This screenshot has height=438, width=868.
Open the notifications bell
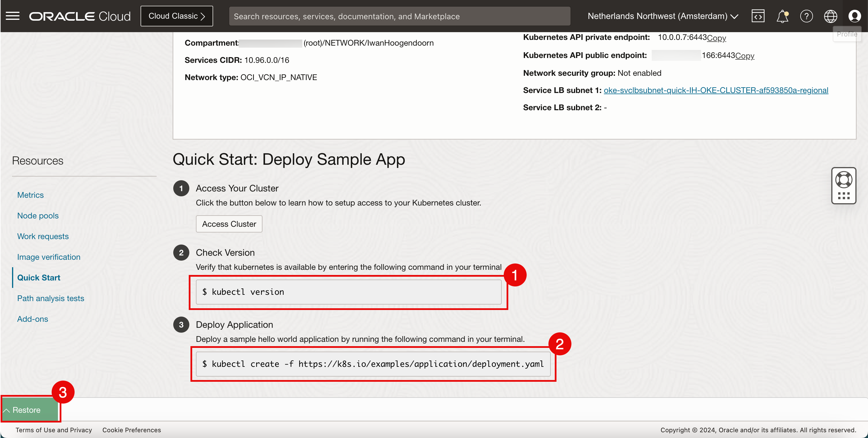pyautogui.click(x=782, y=16)
